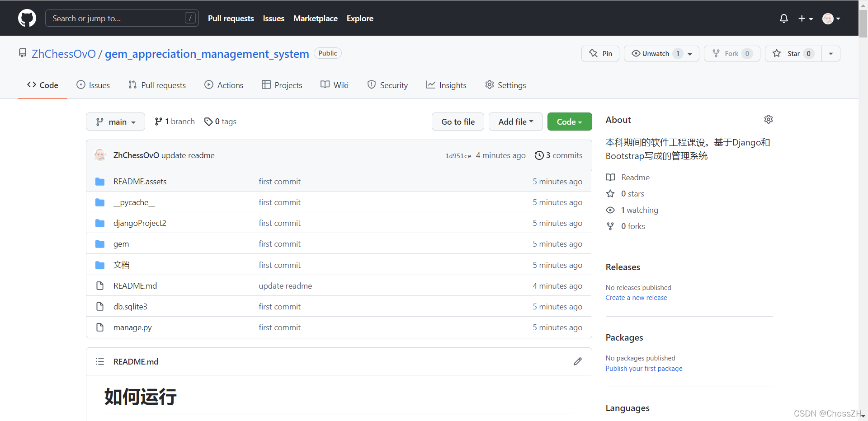Focus the Search or jump to field
The height and width of the screenshot is (421, 868).
[x=122, y=18]
